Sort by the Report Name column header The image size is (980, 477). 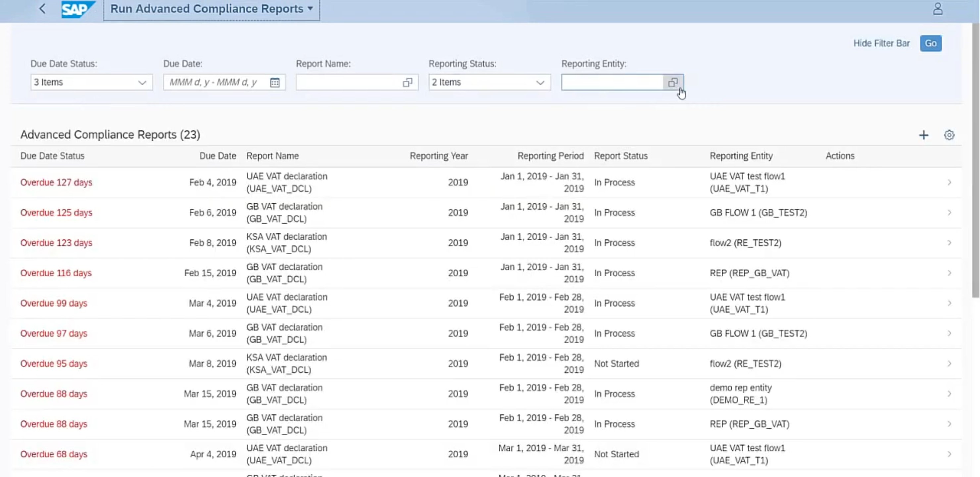[272, 156]
